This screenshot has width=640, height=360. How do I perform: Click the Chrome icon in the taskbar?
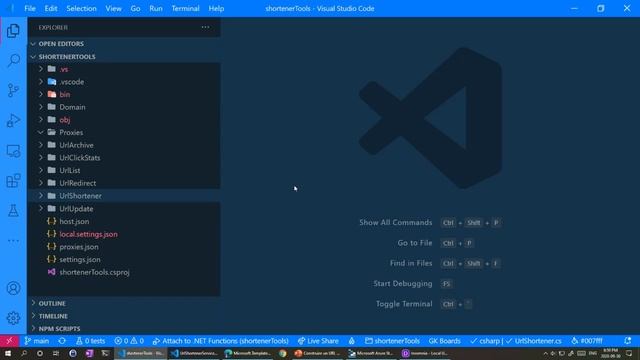tap(282, 353)
